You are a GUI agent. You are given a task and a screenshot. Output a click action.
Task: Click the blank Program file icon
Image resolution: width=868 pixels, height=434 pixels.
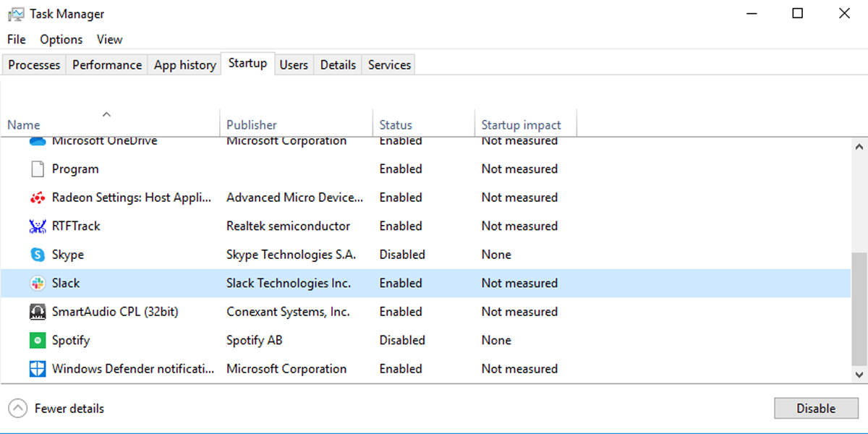38,169
